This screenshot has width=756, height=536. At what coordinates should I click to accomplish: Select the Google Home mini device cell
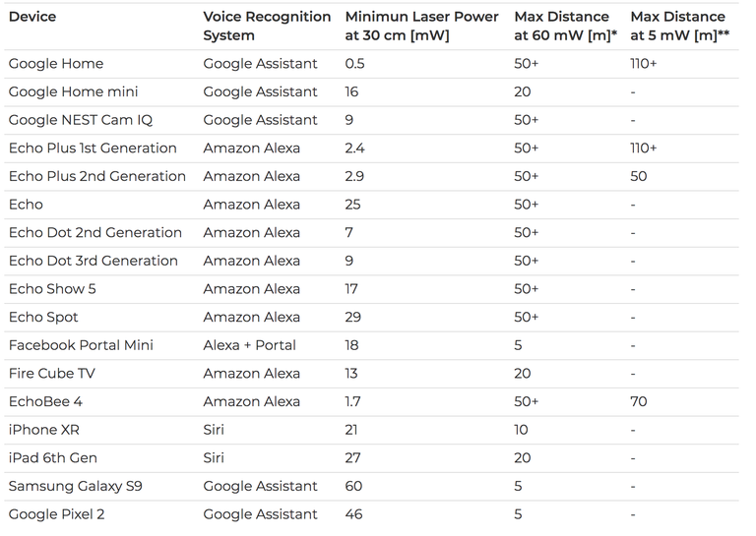(73, 91)
